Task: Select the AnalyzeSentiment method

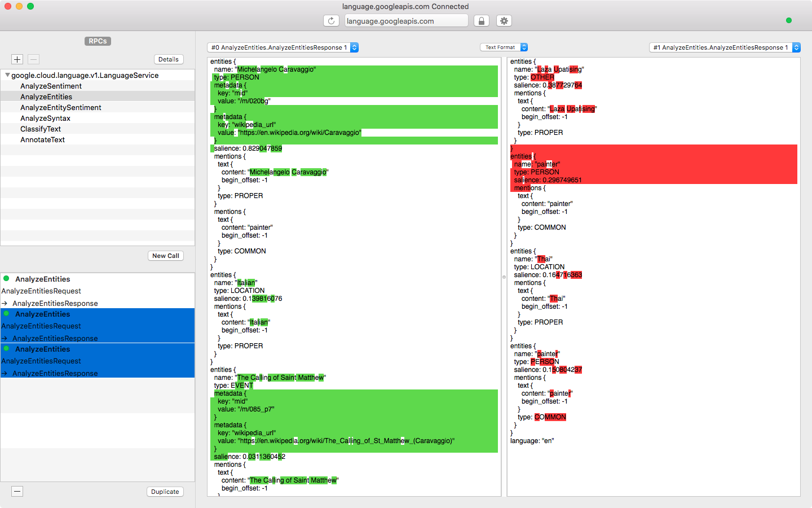Action: [51, 86]
